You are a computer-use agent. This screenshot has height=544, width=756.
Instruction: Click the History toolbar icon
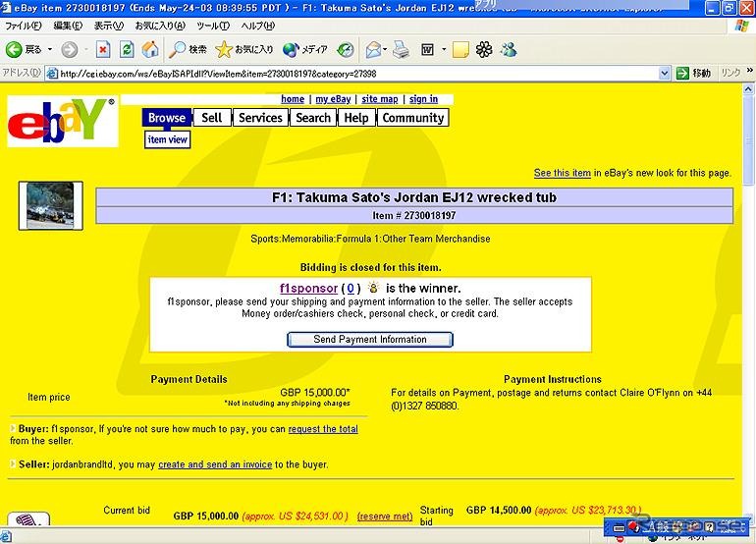pyautogui.click(x=346, y=49)
